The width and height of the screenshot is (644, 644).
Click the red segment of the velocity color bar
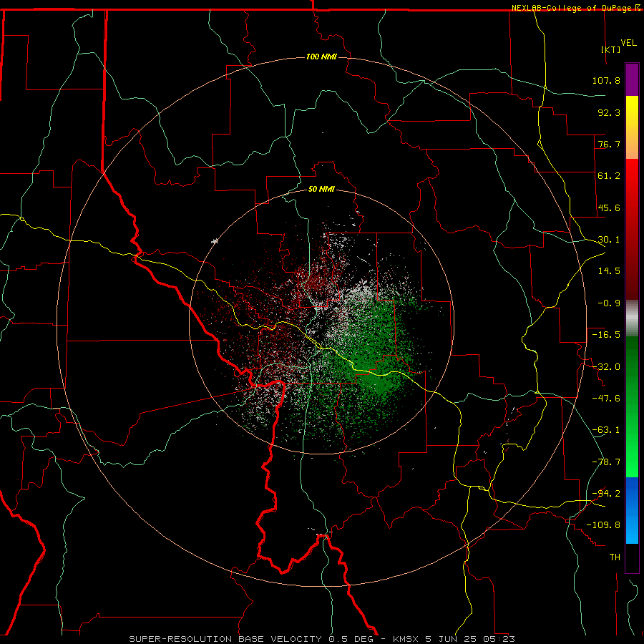pos(632,229)
